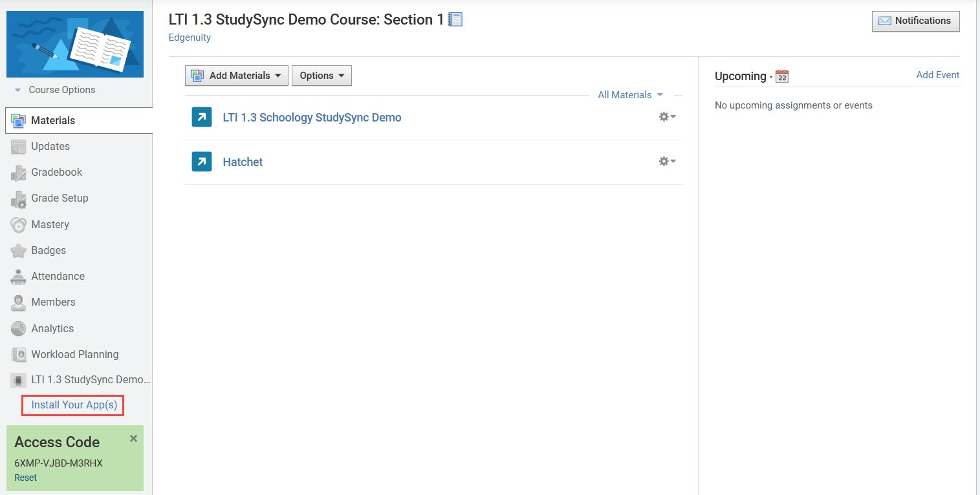Open the Hatchet material
Image resolution: width=980 pixels, height=495 pixels.
pyautogui.click(x=243, y=162)
